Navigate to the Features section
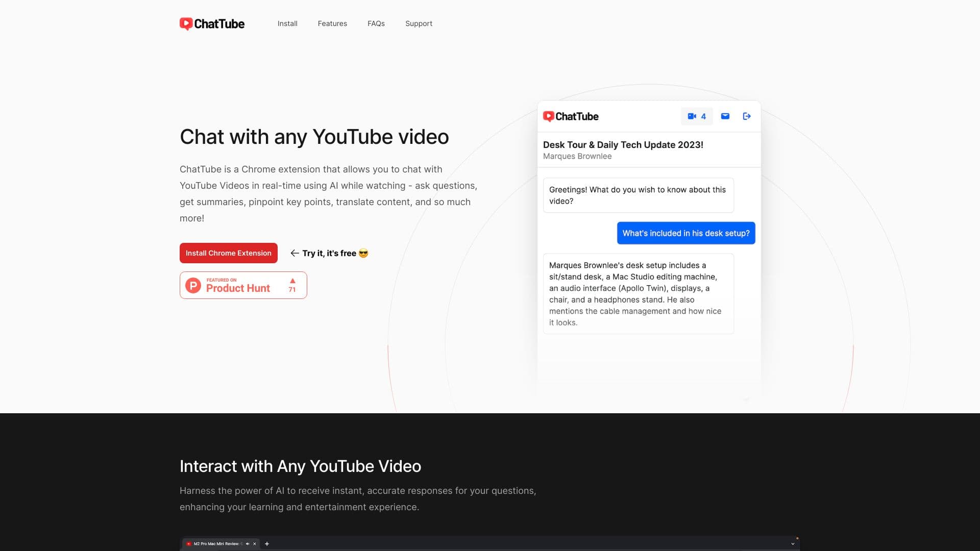The image size is (980, 551). coord(332,23)
